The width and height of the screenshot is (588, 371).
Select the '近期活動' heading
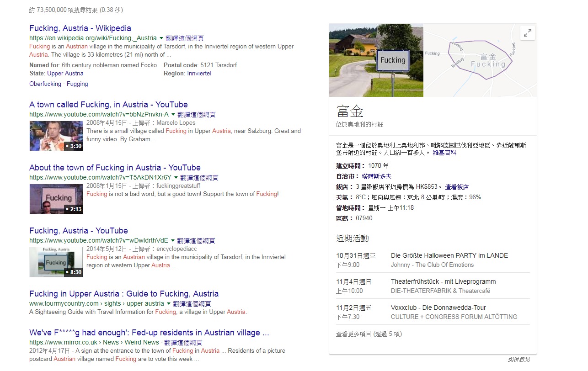[x=353, y=238]
